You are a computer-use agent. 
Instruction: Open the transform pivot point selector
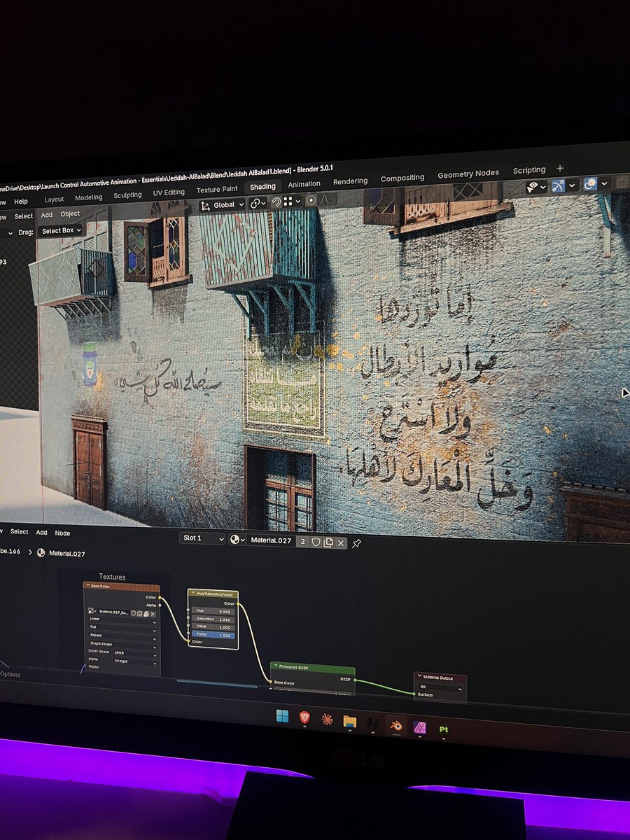coord(259,204)
